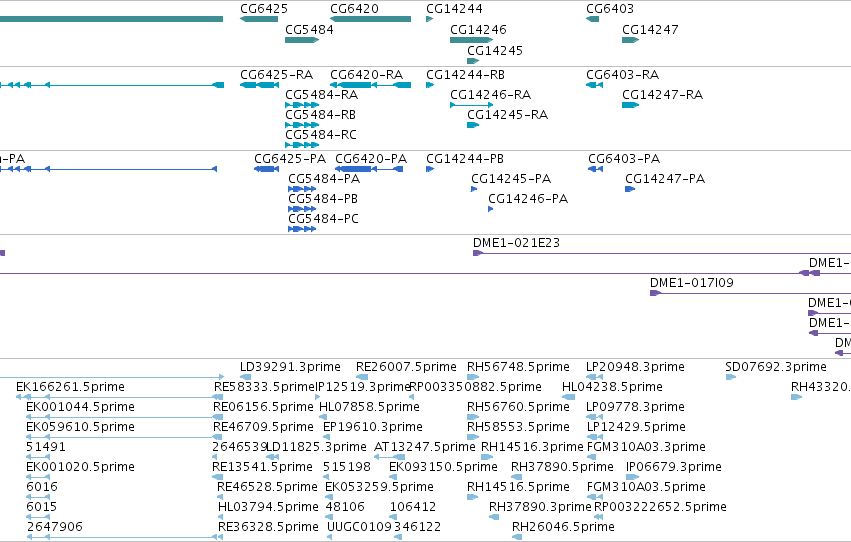
Task: Click the CG6420-PA protein label
Action: [x=371, y=159]
